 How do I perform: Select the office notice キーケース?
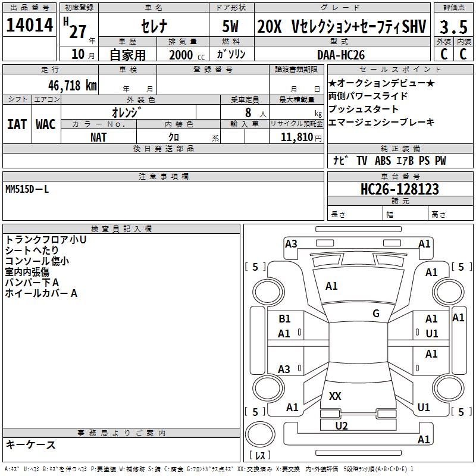30,445
